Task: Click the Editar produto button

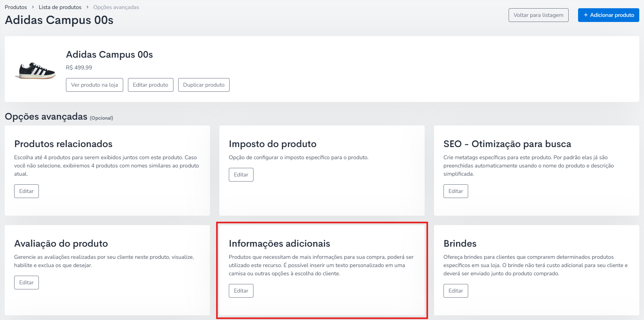Action: click(151, 85)
